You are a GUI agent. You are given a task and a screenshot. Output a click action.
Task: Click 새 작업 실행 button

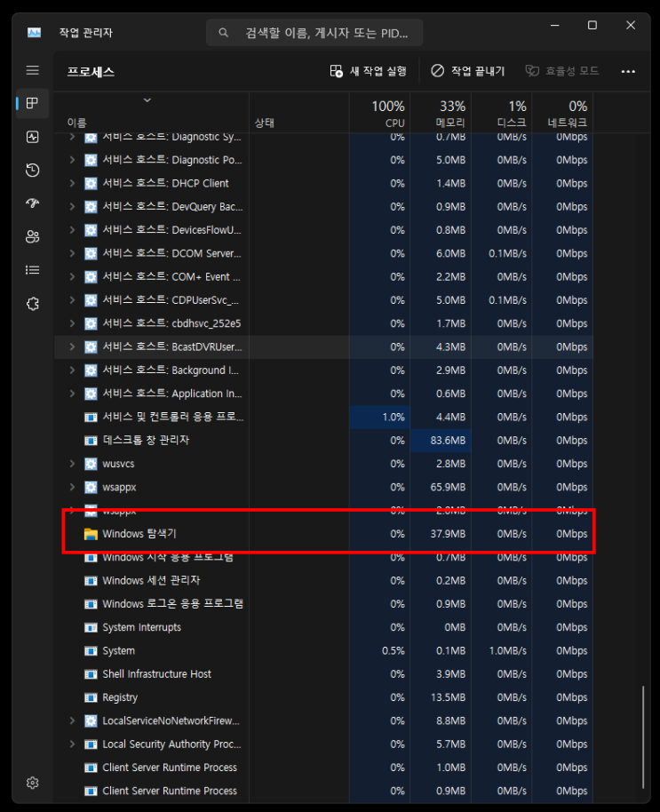click(368, 71)
